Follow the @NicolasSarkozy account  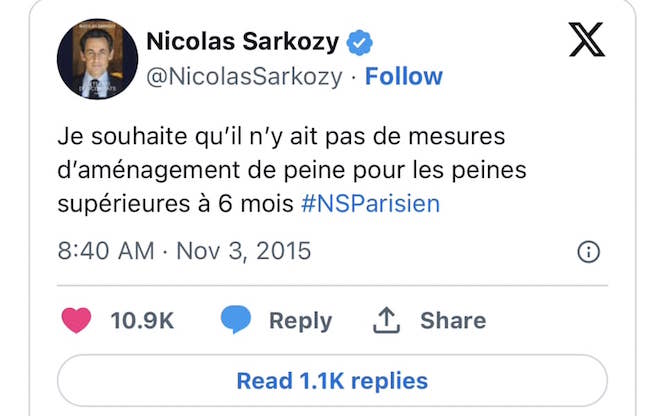(x=404, y=76)
